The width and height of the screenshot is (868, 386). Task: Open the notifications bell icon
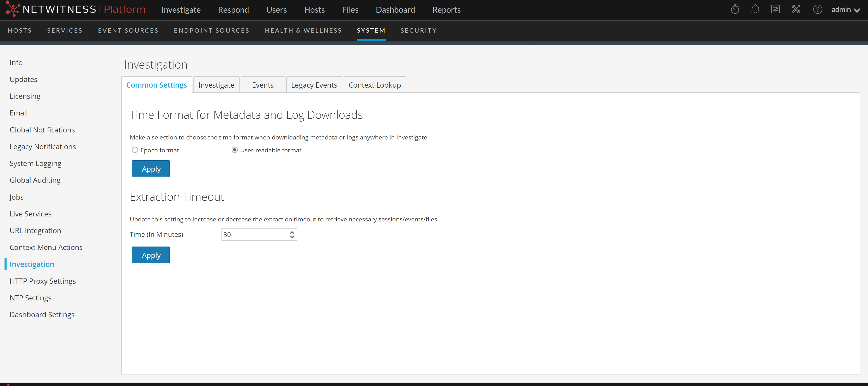[755, 10]
